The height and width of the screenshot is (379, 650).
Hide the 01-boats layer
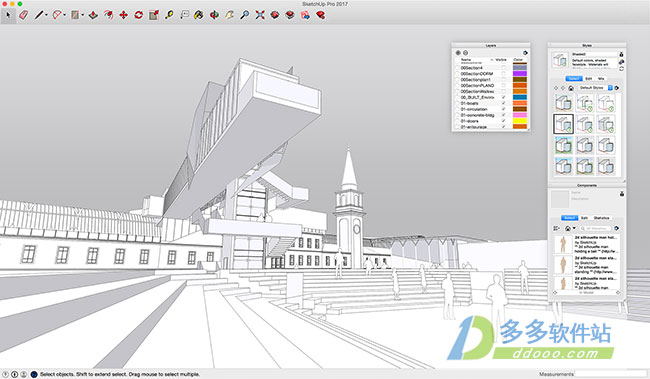point(503,103)
